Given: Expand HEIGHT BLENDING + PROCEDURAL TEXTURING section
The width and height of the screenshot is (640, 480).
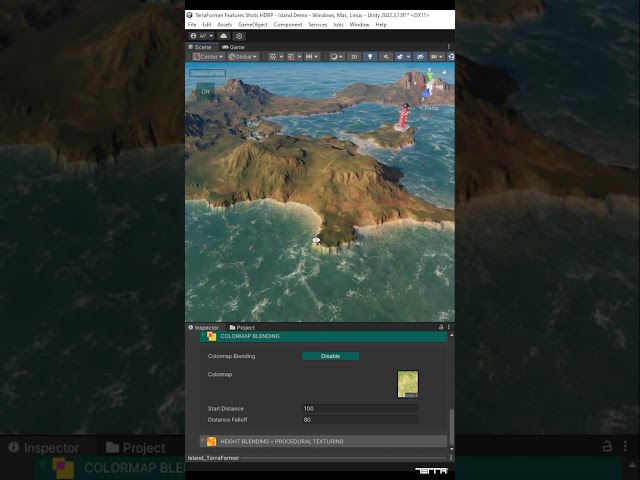Looking at the screenshot, I should coord(323,441).
